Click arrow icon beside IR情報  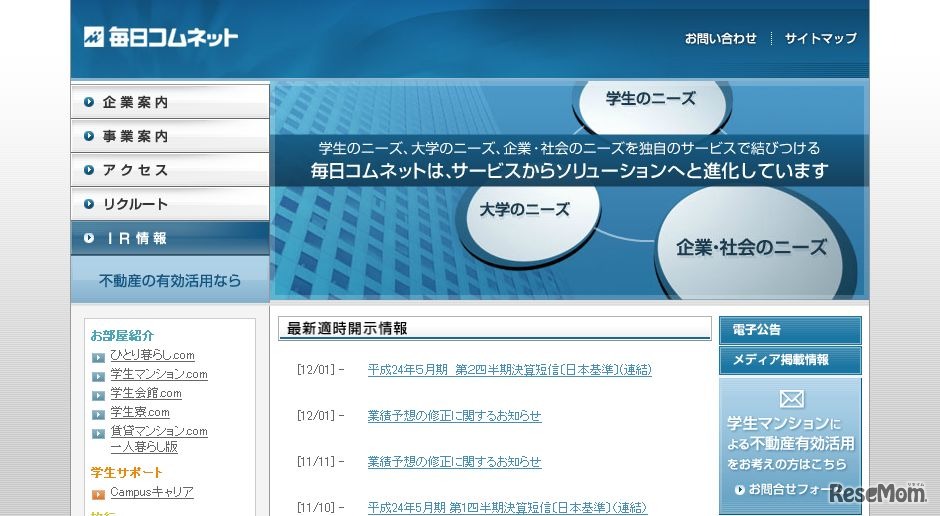(x=89, y=239)
